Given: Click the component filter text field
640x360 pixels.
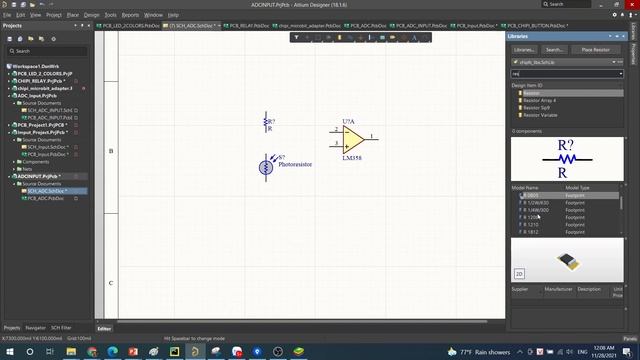Looking at the screenshot, I should tap(564, 74).
